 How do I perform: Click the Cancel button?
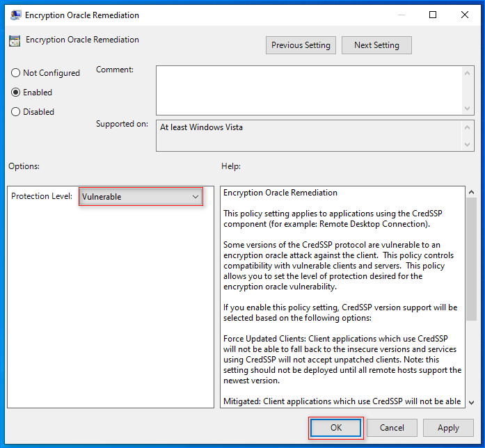click(x=392, y=428)
